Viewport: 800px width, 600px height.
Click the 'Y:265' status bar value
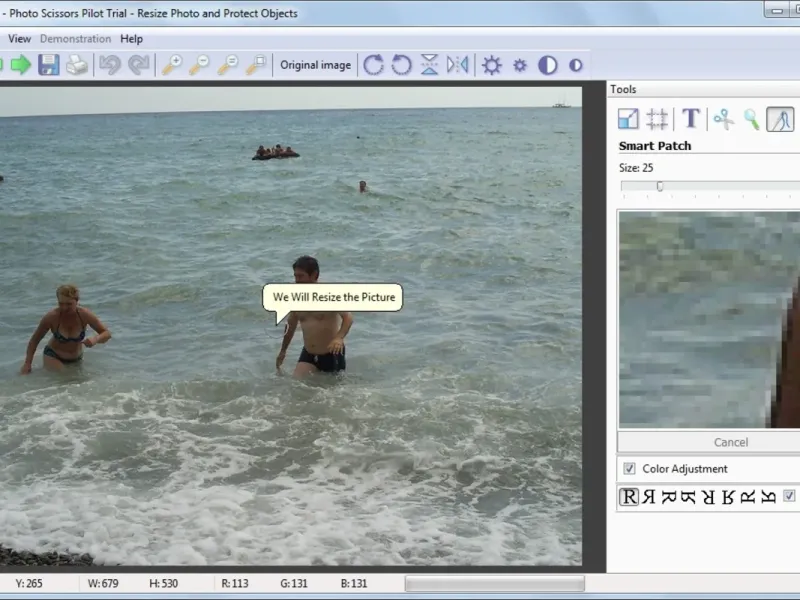(29, 583)
